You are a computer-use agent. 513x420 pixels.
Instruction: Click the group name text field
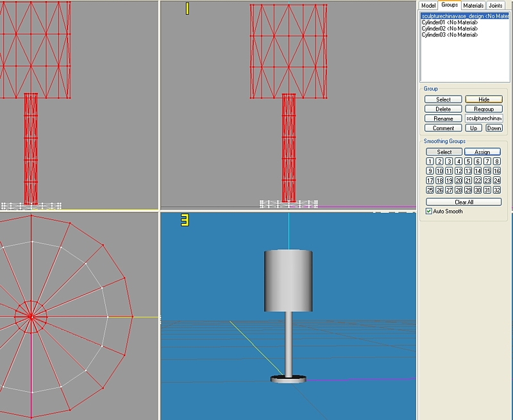(484, 119)
